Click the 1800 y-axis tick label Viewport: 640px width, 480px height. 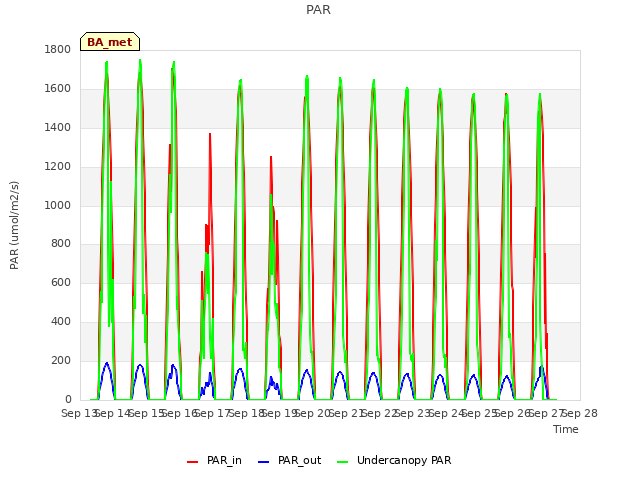point(58,49)
